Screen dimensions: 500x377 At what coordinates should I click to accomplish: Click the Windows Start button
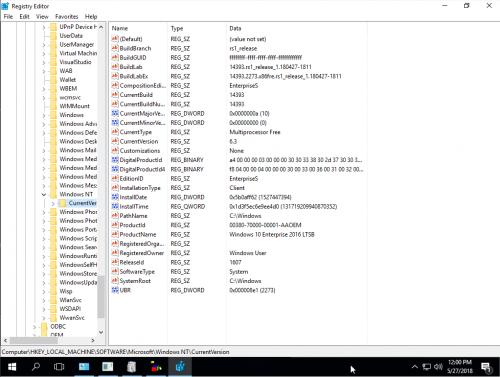12,367
